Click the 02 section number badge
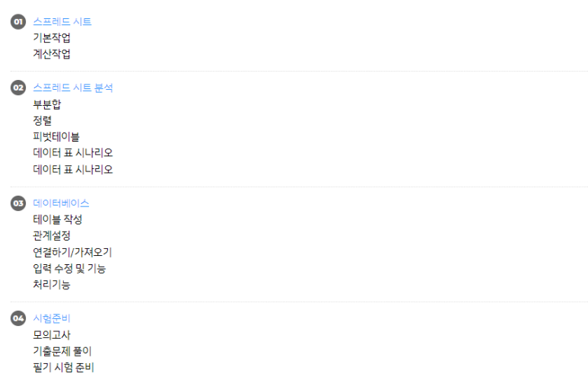Image resolution: width=588 pixels, height=380 pixels. pyautogui.click(x=18, y=88)
